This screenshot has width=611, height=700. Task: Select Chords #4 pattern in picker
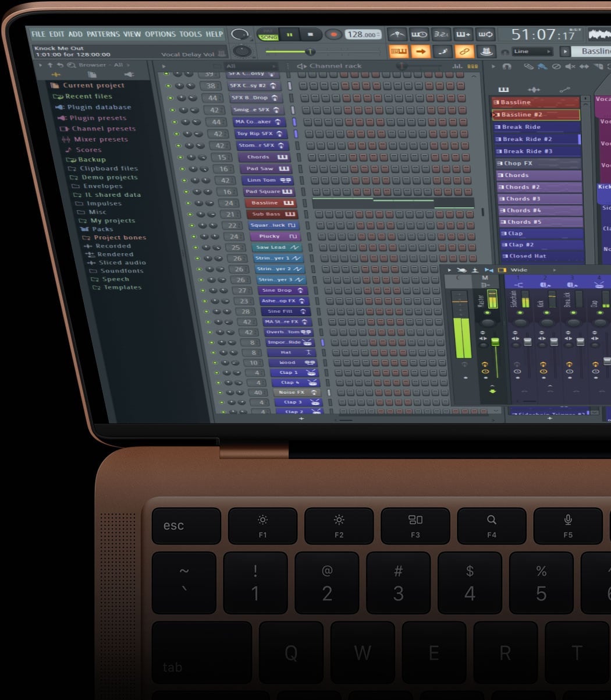[x=540, y=210]
